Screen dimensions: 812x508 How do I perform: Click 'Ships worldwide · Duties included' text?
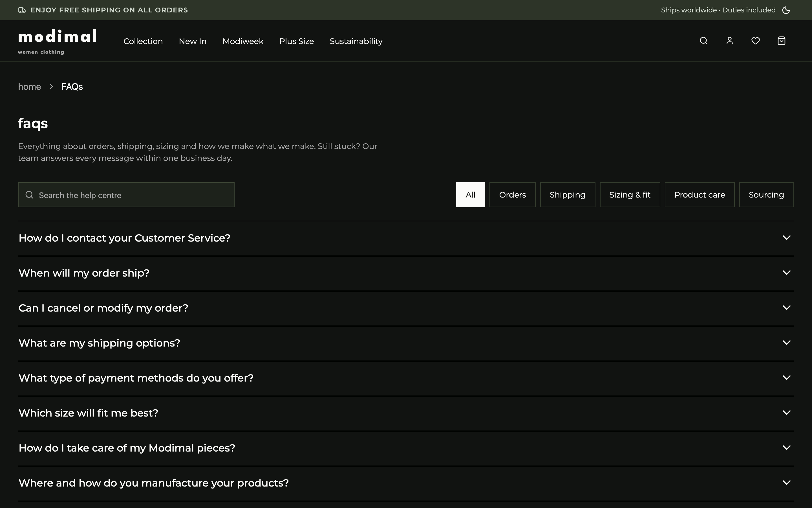(x=718, y=10)
